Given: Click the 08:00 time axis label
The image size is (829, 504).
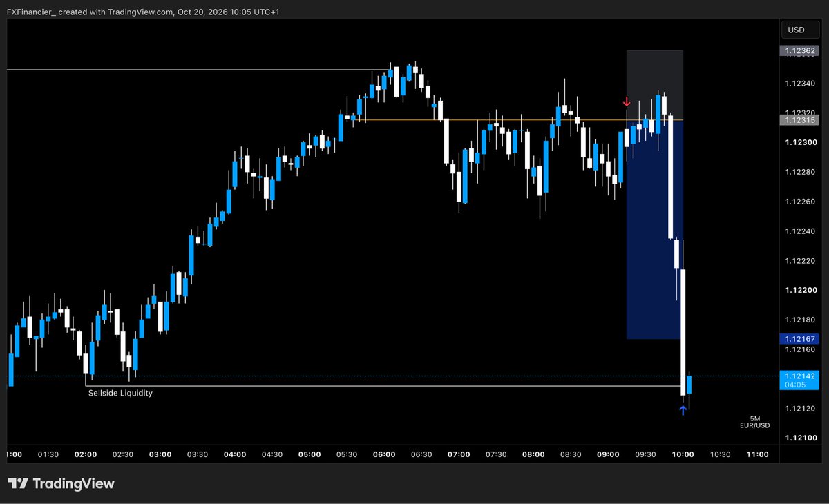Looking at the screenshot, I should (x=533, y=454).
